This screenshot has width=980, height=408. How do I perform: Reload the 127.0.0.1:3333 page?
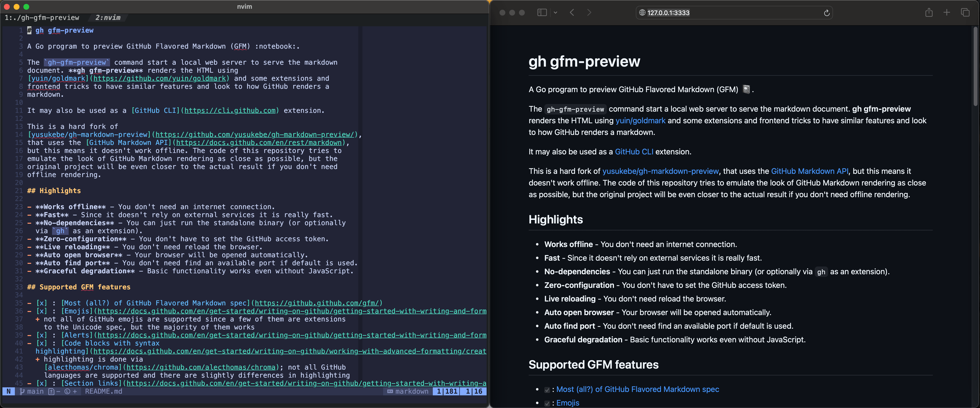[826, 13]
